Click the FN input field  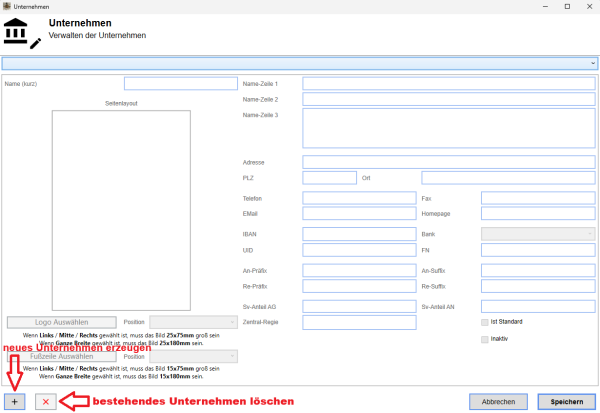click(538, 250)
